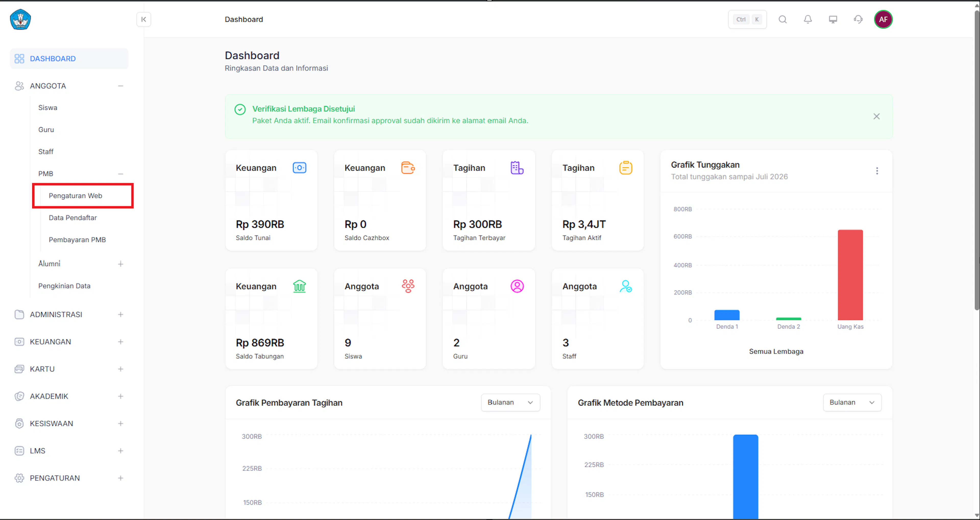The width and height of the screenshot is (980, 520).
Task: Click the Keuangan money icon in sidebar
Action: click(x=19, y=342)
